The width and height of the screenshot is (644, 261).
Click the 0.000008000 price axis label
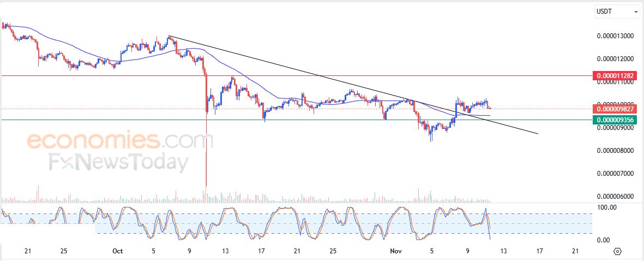[x=615, y=151]
